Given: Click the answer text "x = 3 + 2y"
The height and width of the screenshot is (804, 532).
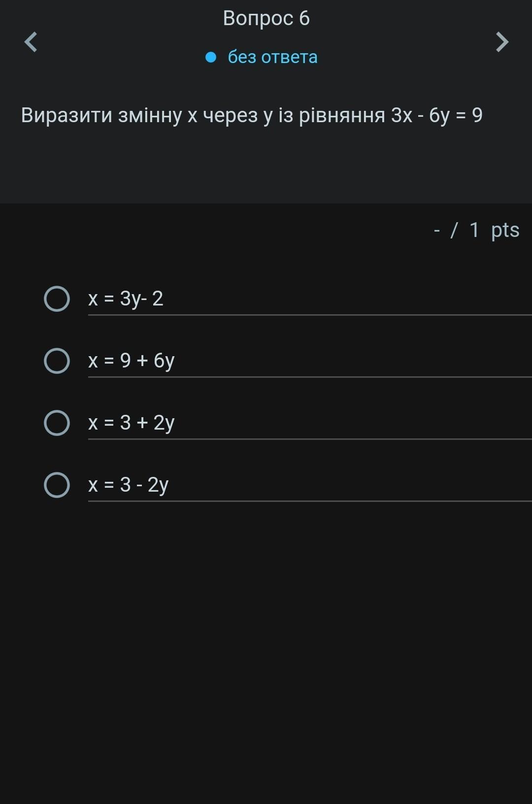Looking at the screenshot, I should coord(131,423).
